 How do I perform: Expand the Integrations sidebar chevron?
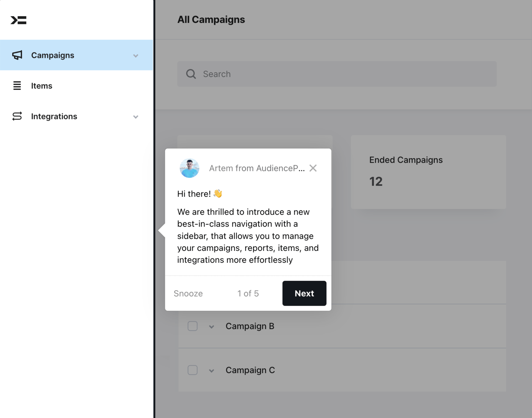[x=135, y=117]
